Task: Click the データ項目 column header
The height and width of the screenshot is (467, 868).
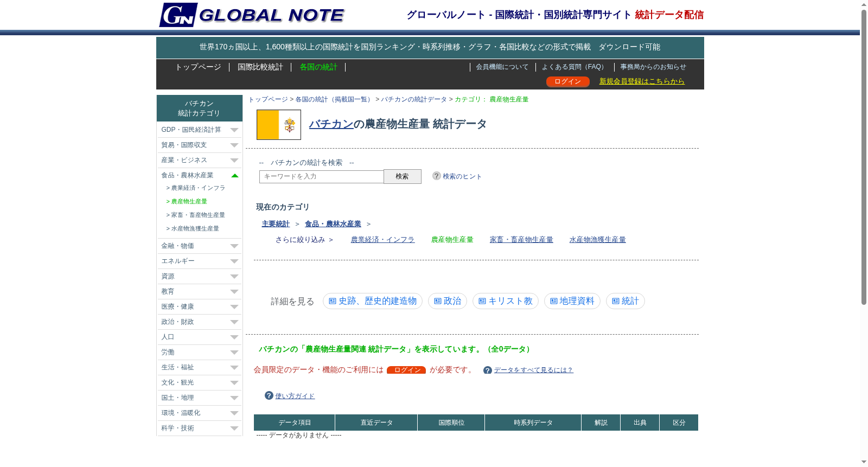Action: 295,423
